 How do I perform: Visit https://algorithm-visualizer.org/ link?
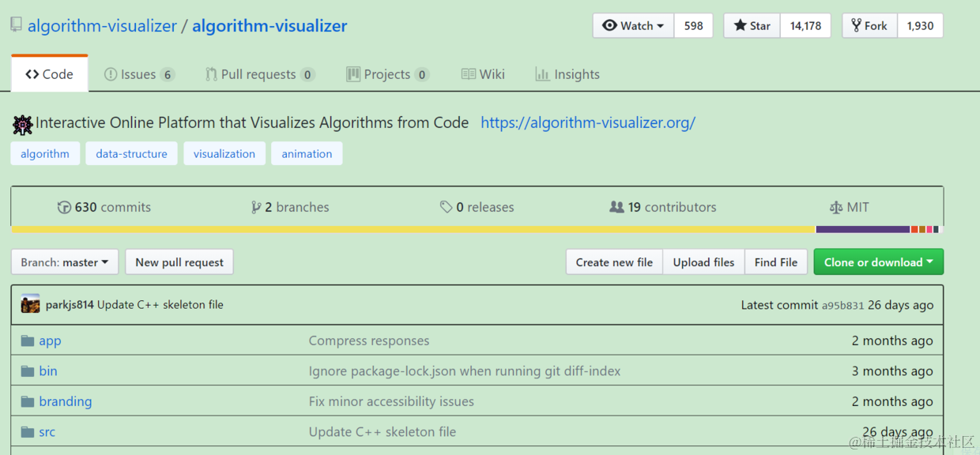(588, 122)
